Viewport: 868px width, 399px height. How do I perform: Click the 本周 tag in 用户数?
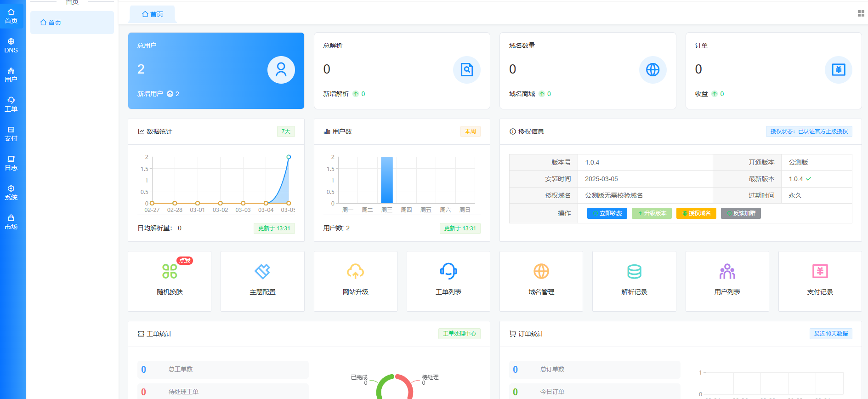point(471,131)
